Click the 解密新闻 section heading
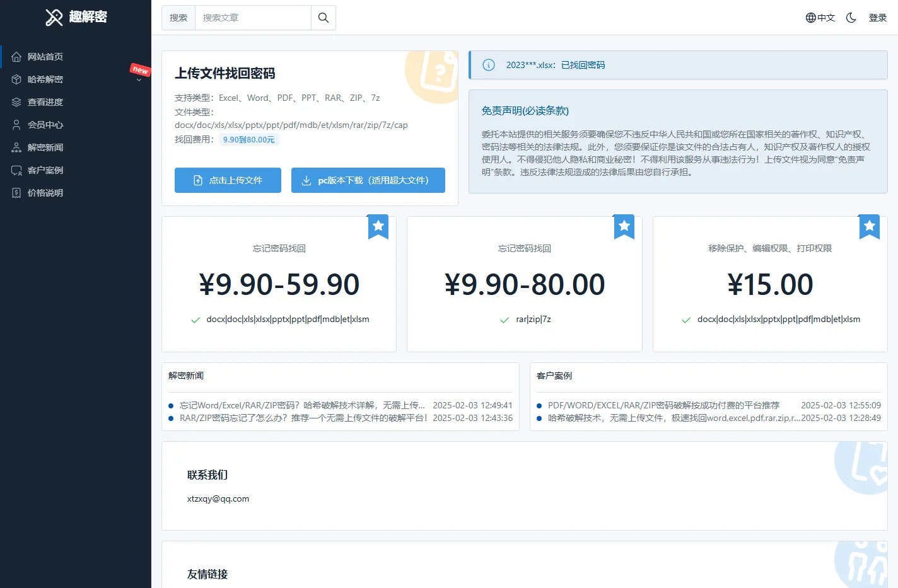Image resolution: width=898 pixels, height=588 pixels. (186, 376)
